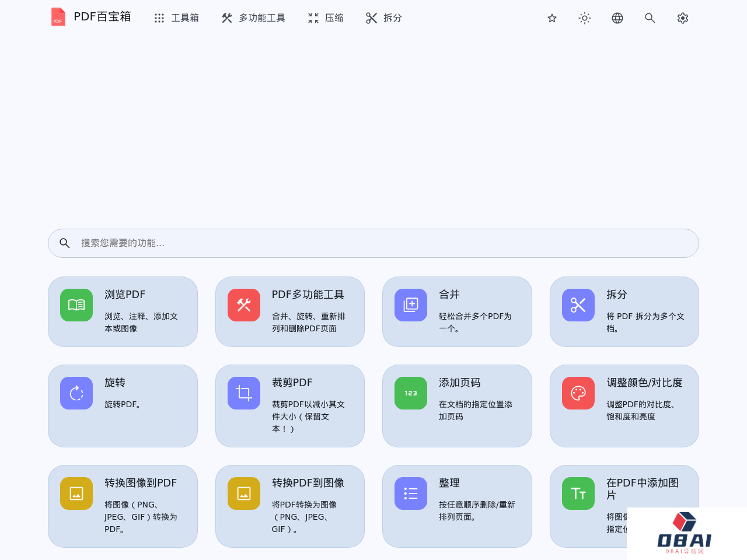Screen dimensions: 747x560
Task: Open the PDF多功能工具 wrench icon
Action: (243, 304)
